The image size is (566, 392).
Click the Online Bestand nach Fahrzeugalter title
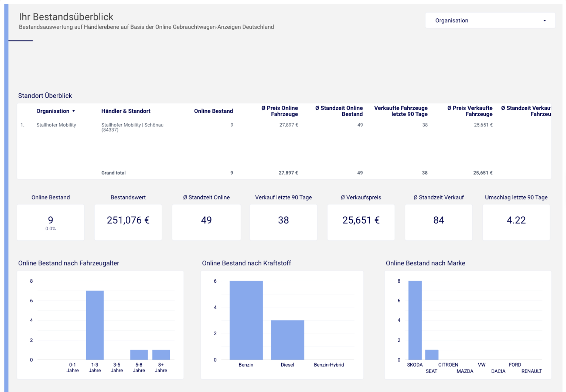tap(69, 263)
